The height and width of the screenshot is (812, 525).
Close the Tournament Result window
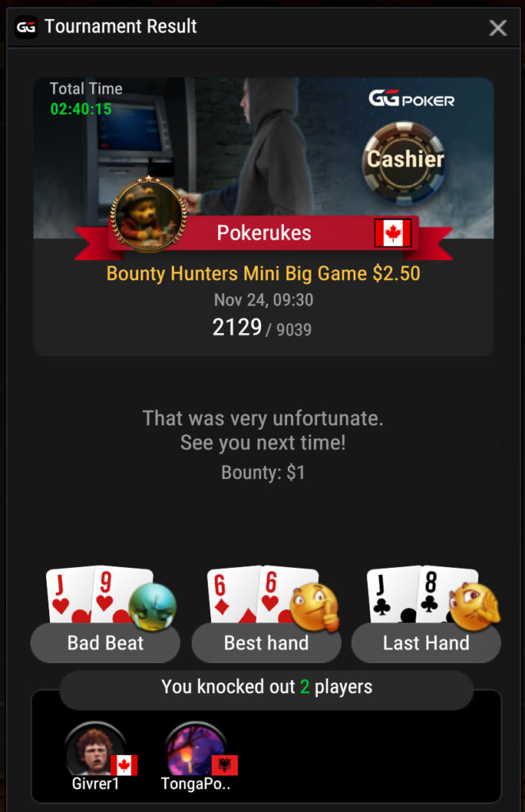pos(498,28)
